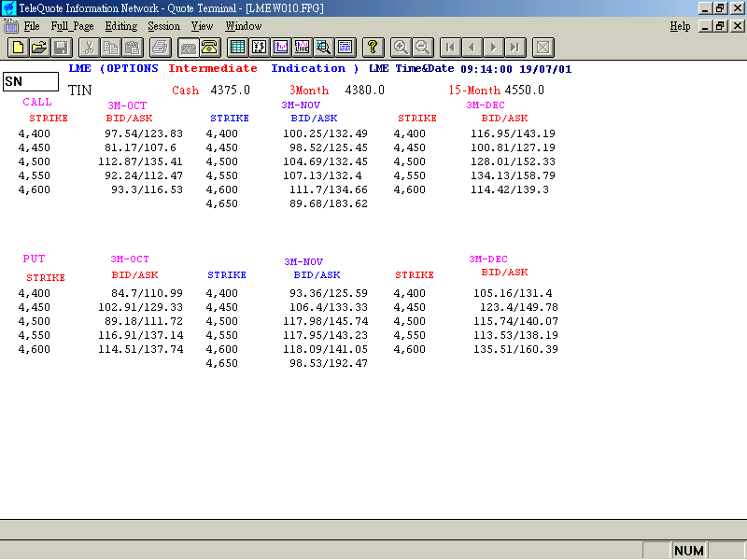This screenshot has width=747, height=560.
Task: Click put quote 98.53/192.47
Action: coord(329,363)
